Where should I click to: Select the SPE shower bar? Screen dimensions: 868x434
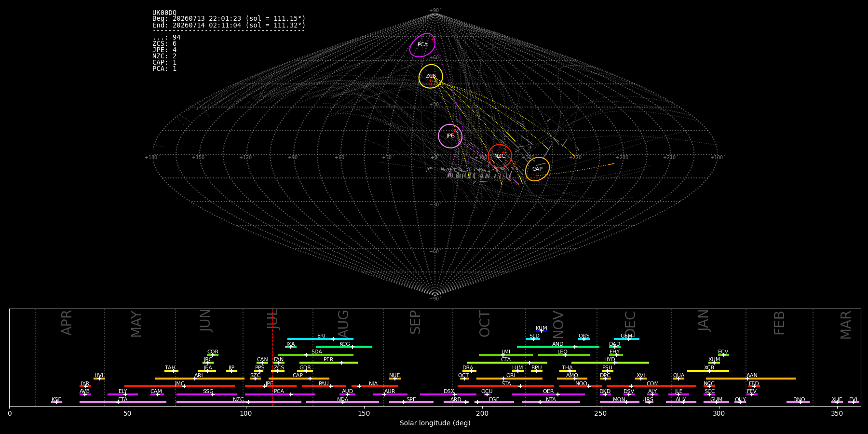point(411,402)
